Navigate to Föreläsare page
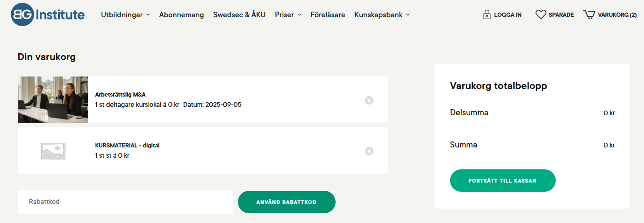Image resolution: width=644 pixels, height=223 pixels. click(x=328, y=14)
